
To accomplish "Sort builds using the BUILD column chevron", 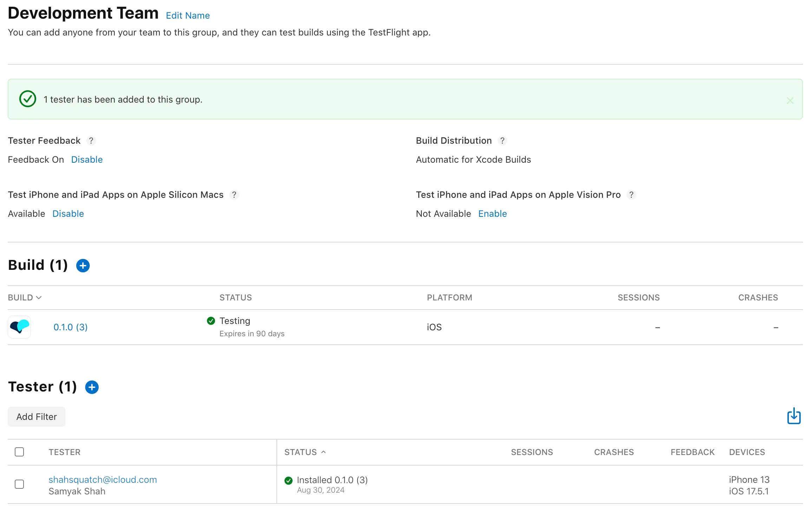I will coord(39,298).
